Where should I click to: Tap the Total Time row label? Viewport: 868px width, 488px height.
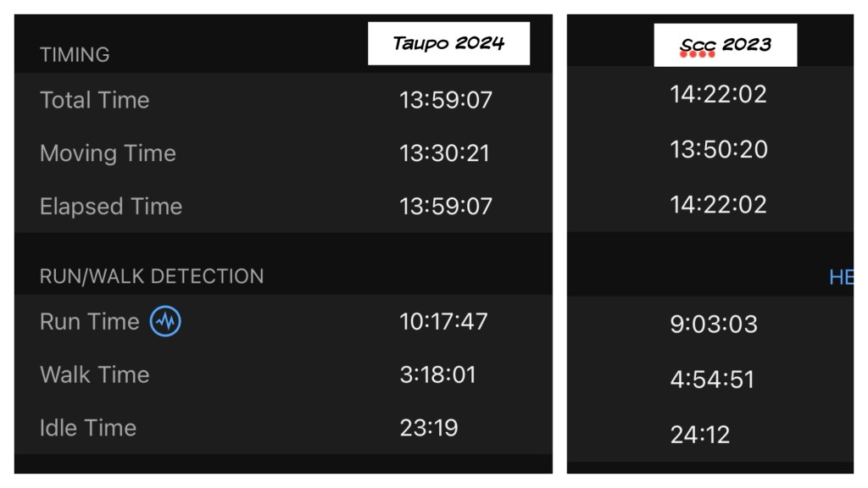coord(94,100)
